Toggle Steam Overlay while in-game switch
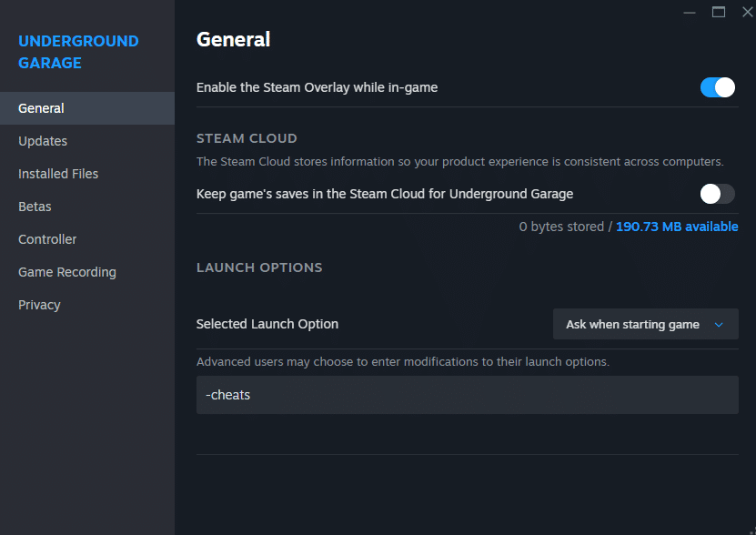Image resolution: width=756 pixels, height=535 pixels. click(718, 87)
